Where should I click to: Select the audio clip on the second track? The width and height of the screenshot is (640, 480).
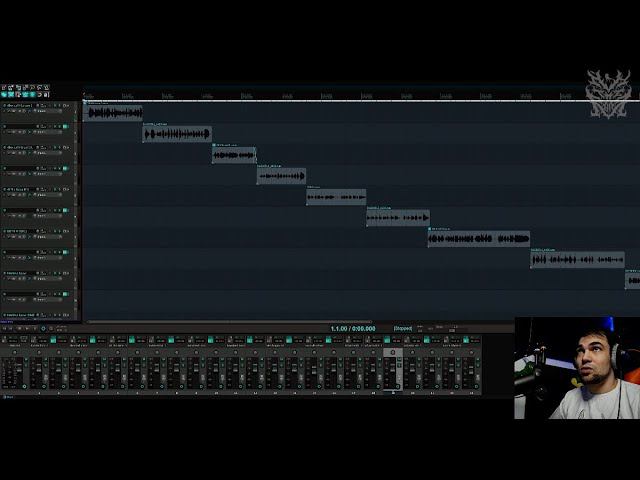[177, 133]
